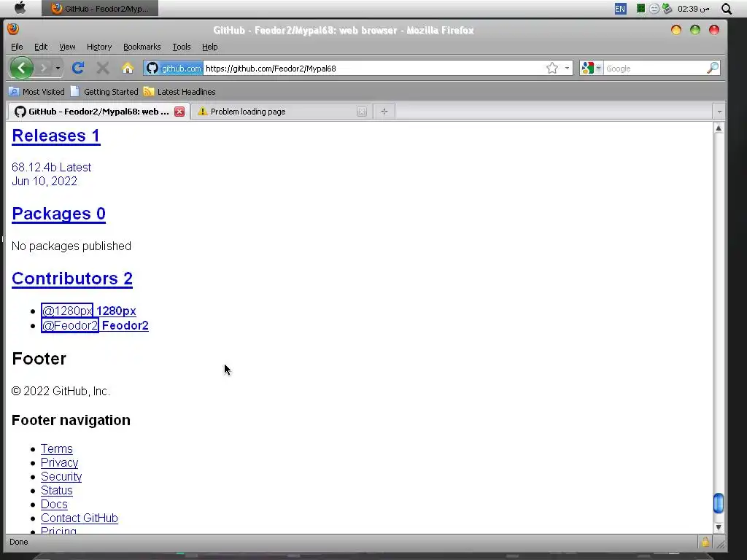The height and width of the screenshot is (560, 747).
Task: Open the list all tabs dropdown
Action: coord(719,112)
